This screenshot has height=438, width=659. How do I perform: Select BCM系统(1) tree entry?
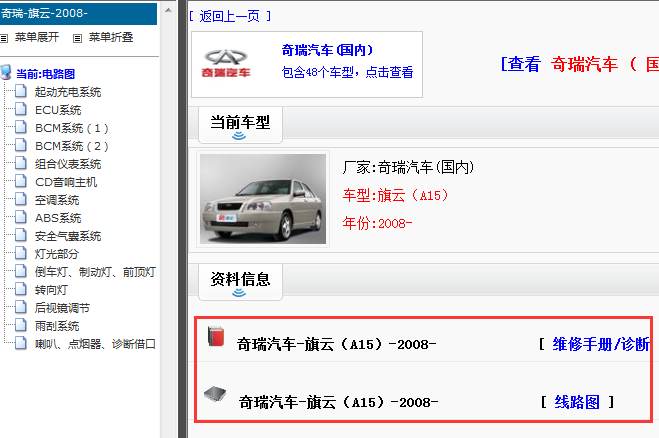point(72,128)
